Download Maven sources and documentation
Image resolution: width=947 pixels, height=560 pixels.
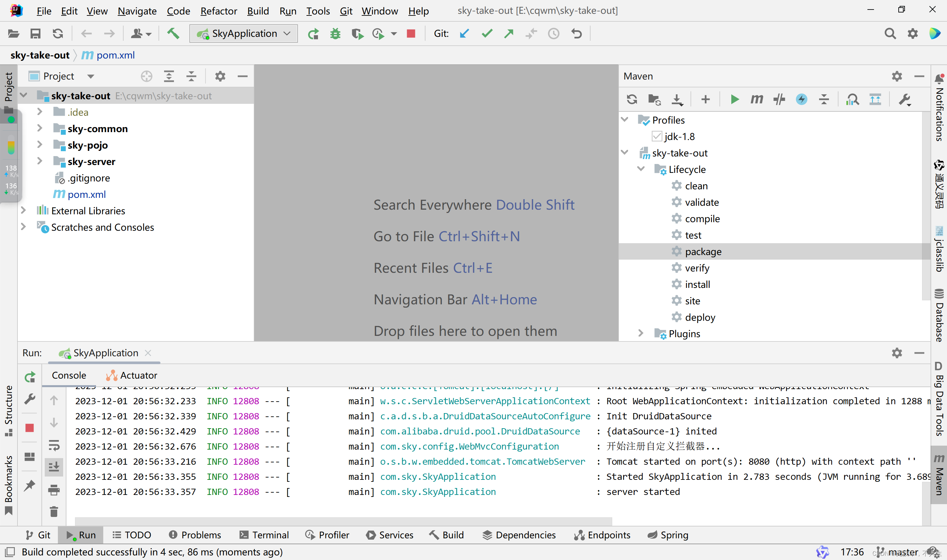pyautogui.click(x=677, y=99)
